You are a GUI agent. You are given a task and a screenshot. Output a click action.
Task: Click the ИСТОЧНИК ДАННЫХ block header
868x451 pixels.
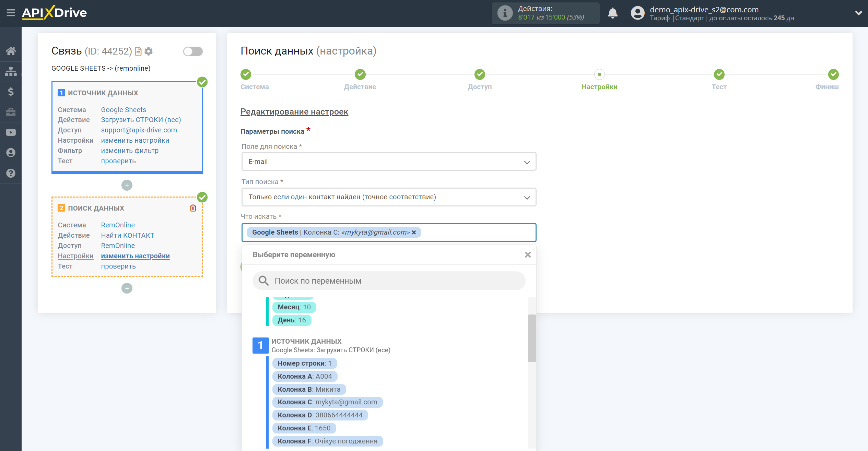pyautogui.click(x=103, y=93)
